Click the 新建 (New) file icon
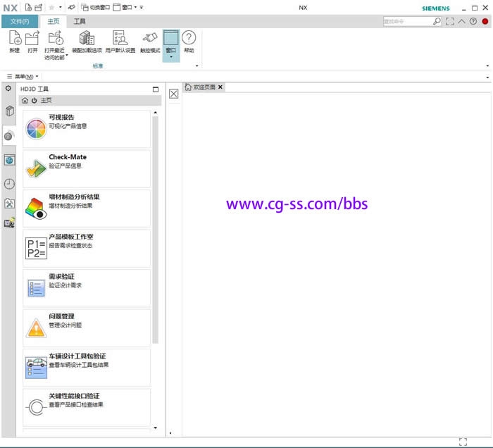 (x=15, y=39)
